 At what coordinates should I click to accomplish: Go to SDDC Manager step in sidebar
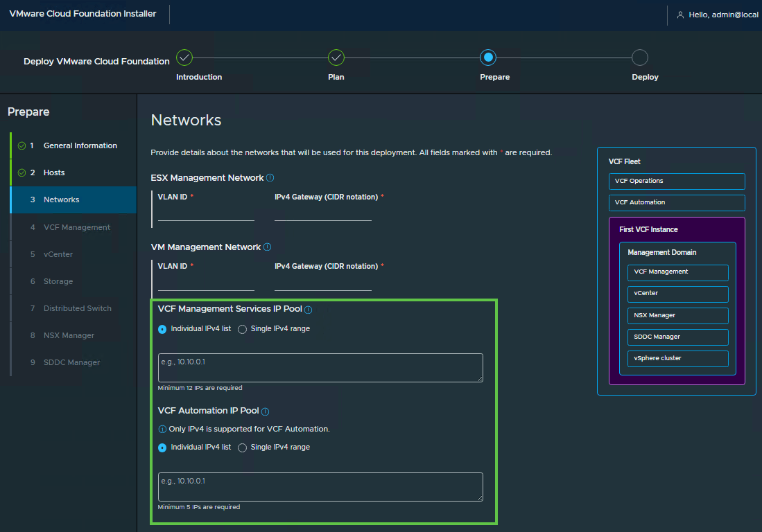[x=73, y=362]
